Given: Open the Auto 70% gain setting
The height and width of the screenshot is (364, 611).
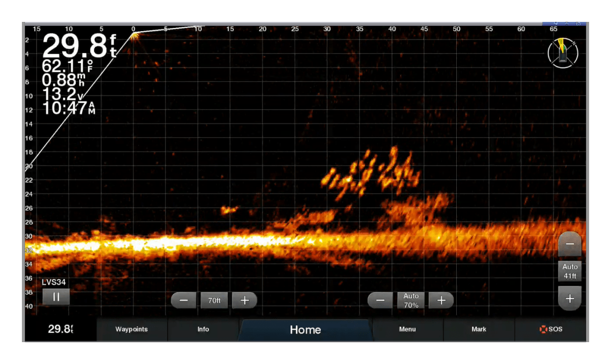Looking at the screenshot, I should [411, 300].
